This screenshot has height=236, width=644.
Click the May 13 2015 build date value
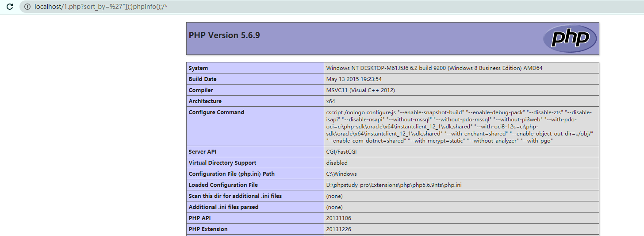354,79
